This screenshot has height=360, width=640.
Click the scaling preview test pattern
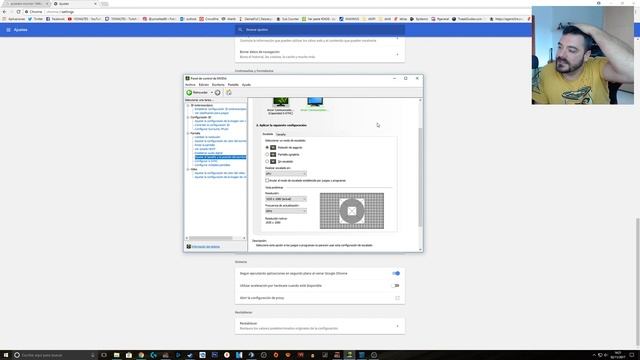click(x=352, y=211)
